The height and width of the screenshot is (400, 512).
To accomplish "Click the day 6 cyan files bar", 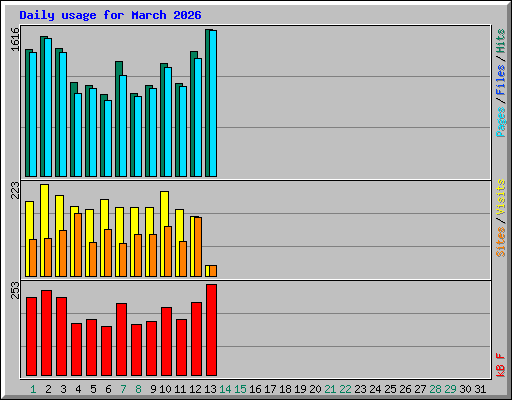I will (x=108, y=138).
